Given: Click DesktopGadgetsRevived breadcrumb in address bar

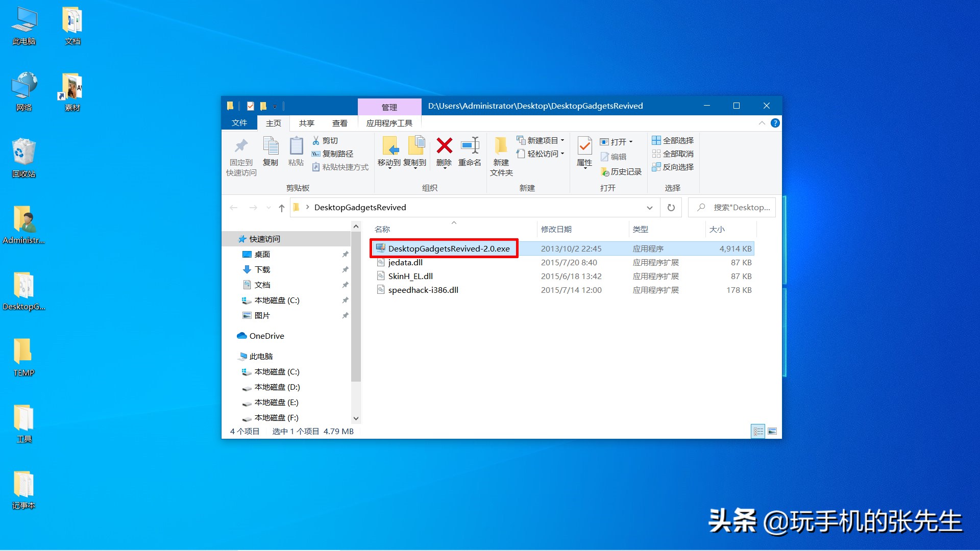Looking at the screenshot, I should 360,208.
